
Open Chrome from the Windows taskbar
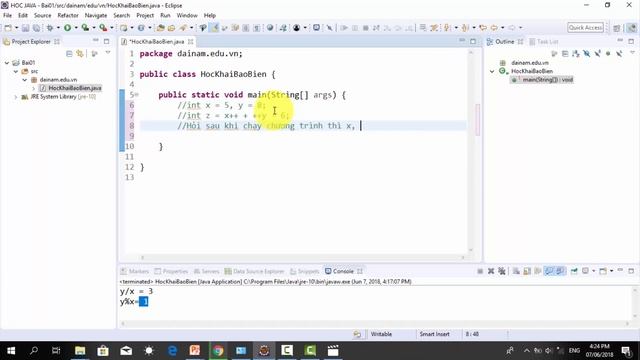coord(218,351)
